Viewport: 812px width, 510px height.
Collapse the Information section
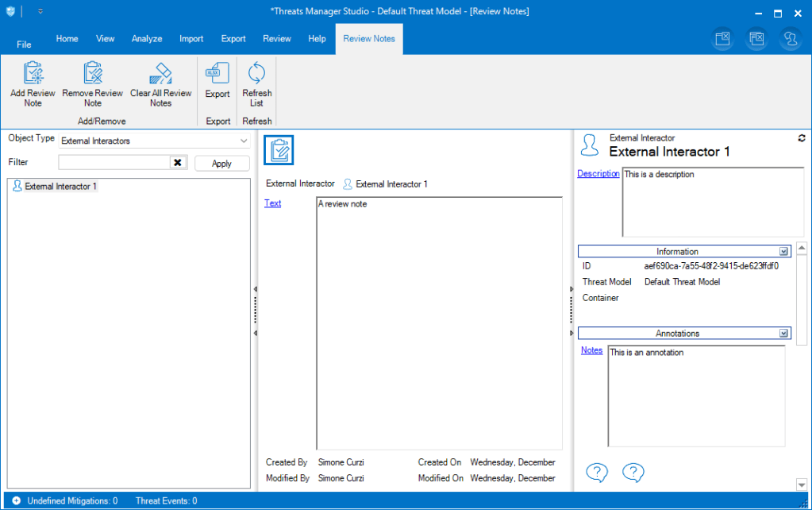coord(784,251)
